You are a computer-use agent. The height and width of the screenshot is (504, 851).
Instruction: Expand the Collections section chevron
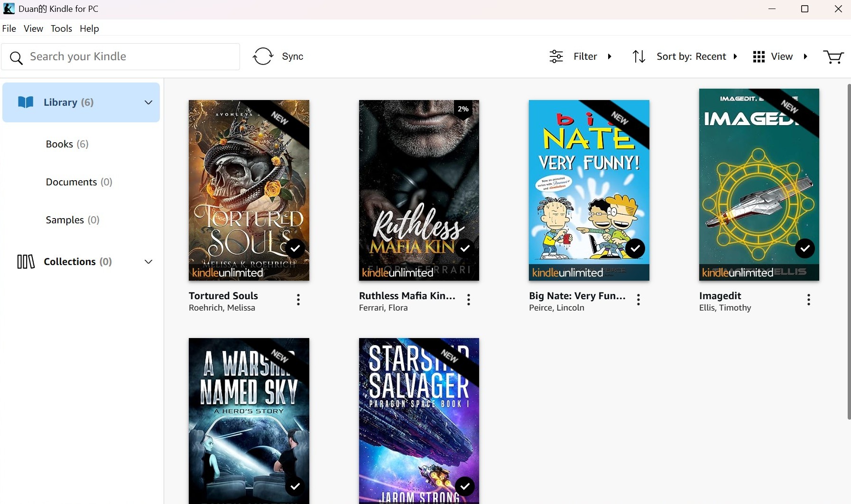click(x=148, y=261)
